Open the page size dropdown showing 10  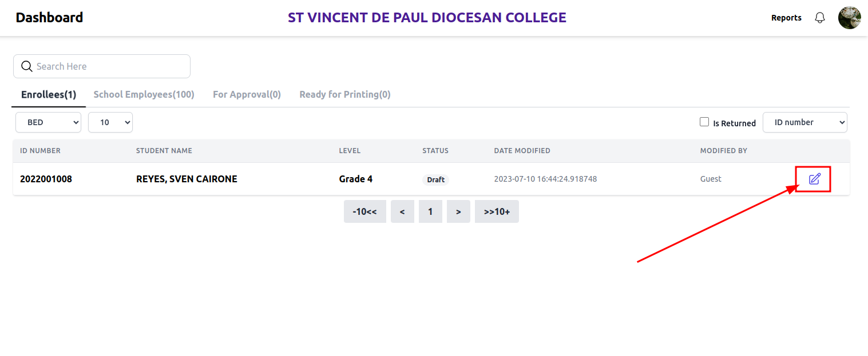point(110,122)
